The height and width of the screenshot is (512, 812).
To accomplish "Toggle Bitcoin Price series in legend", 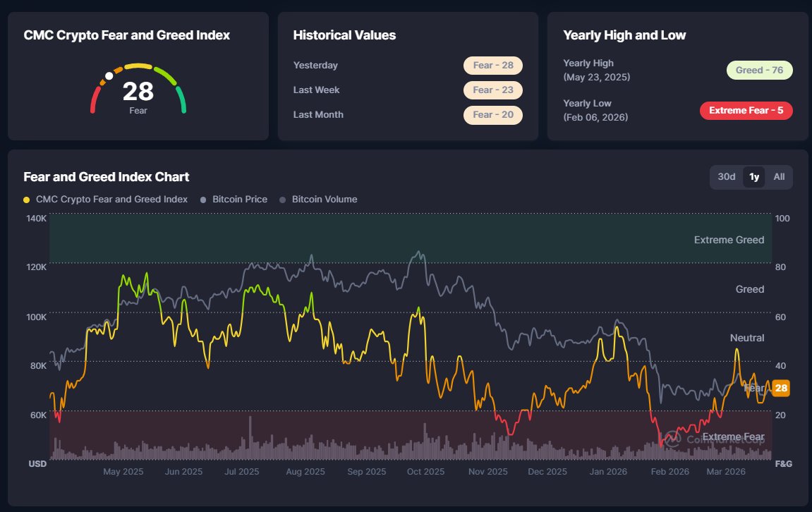I will pos(240,200).
